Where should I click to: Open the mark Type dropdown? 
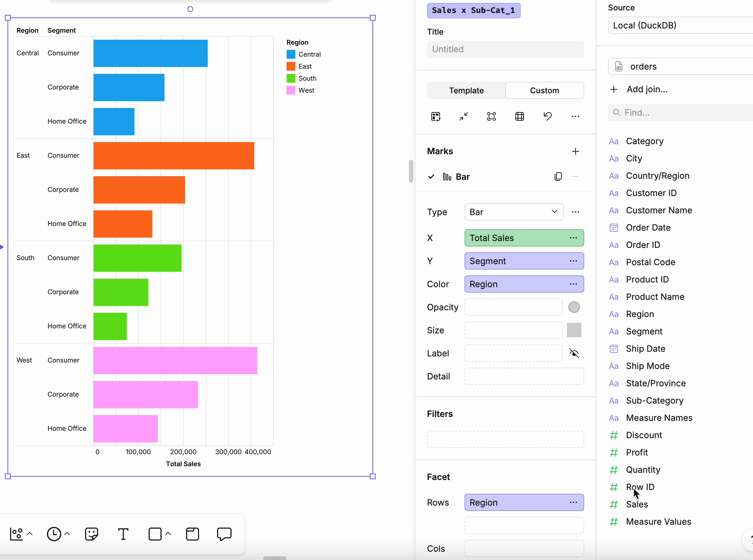[514, 212]
